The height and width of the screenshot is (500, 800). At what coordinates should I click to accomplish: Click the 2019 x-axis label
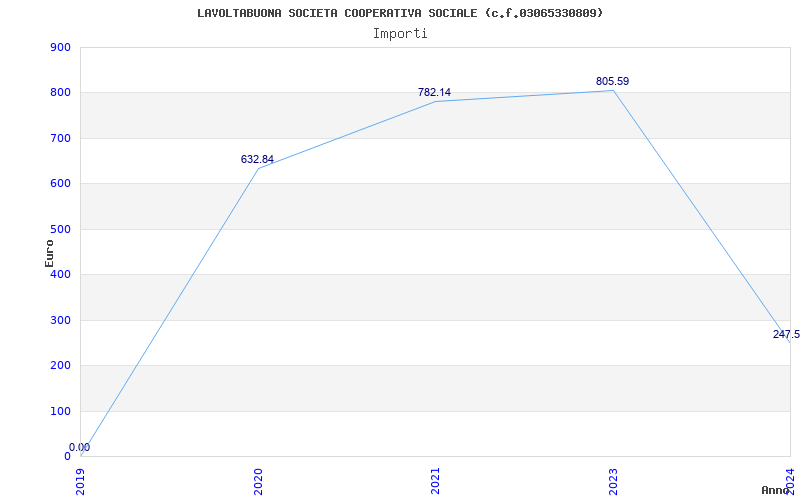(81, 481)
